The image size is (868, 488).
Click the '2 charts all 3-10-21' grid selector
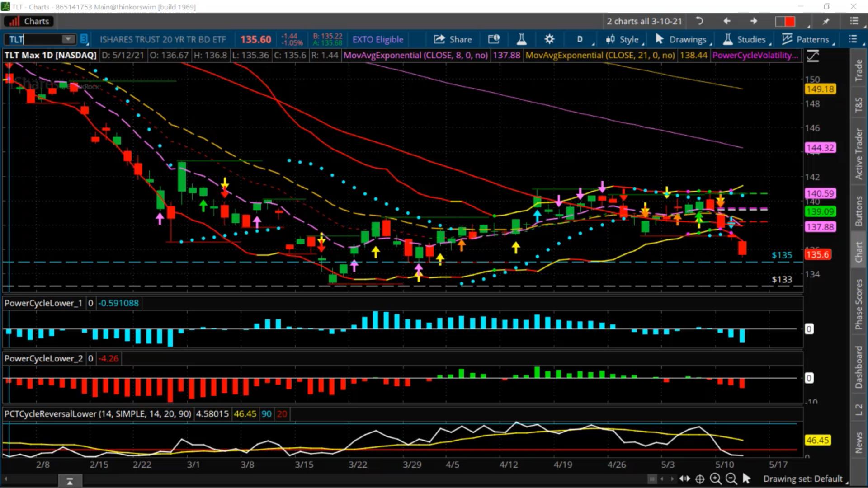(x=644, y=21)
